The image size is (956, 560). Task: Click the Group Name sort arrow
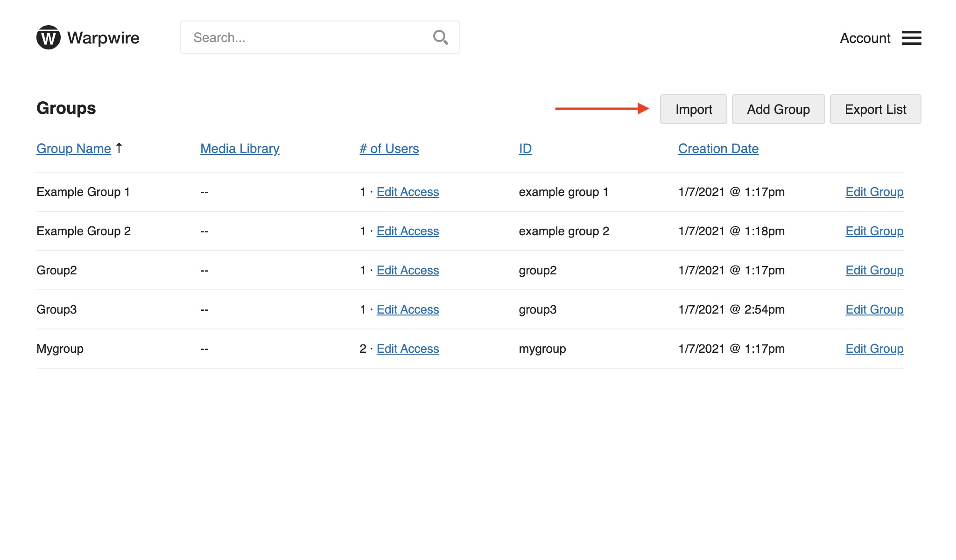[119, 148]
